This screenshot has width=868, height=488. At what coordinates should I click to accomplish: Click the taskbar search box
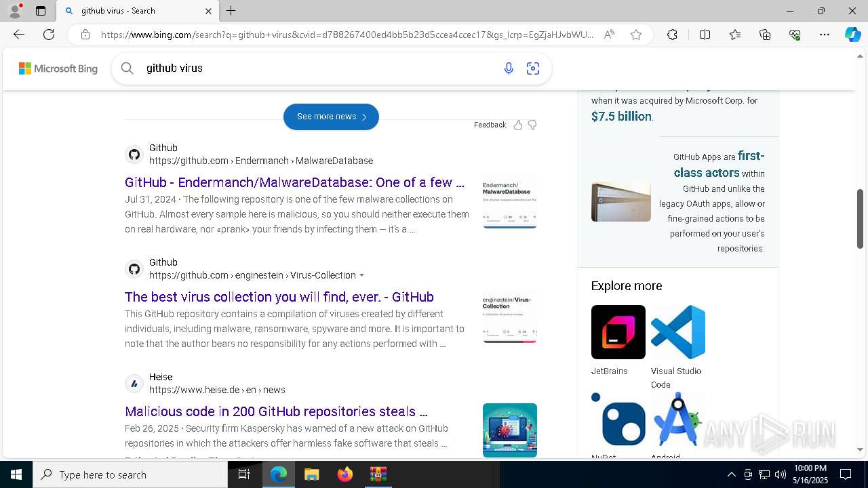pyautogui.click(x=130, y=474)
